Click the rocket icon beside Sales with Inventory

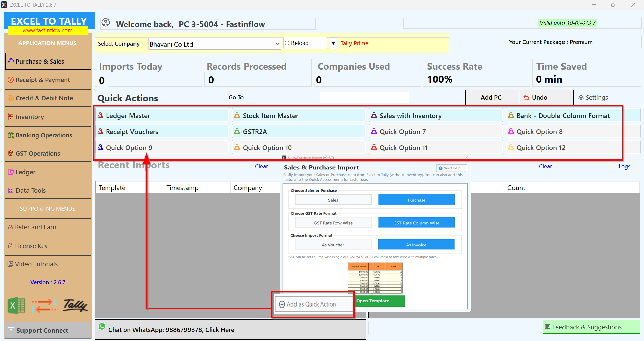(x=374, y=115)
